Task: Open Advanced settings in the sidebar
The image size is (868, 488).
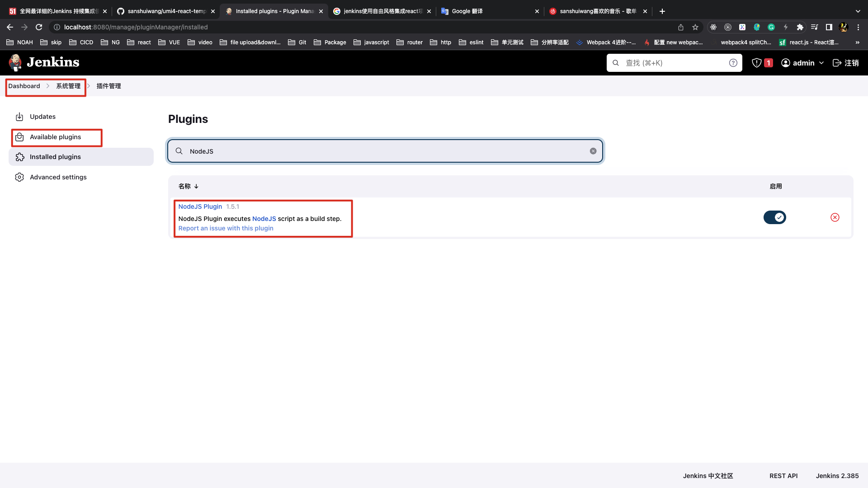Action: 81,177
